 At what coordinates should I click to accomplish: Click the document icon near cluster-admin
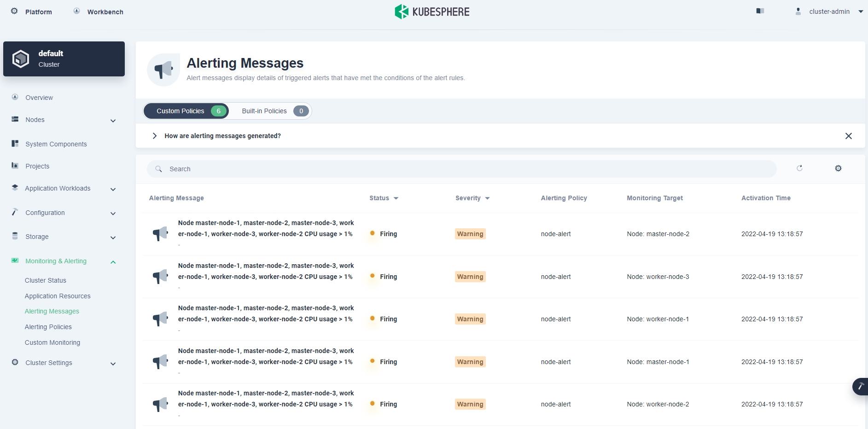click(760, 11)
